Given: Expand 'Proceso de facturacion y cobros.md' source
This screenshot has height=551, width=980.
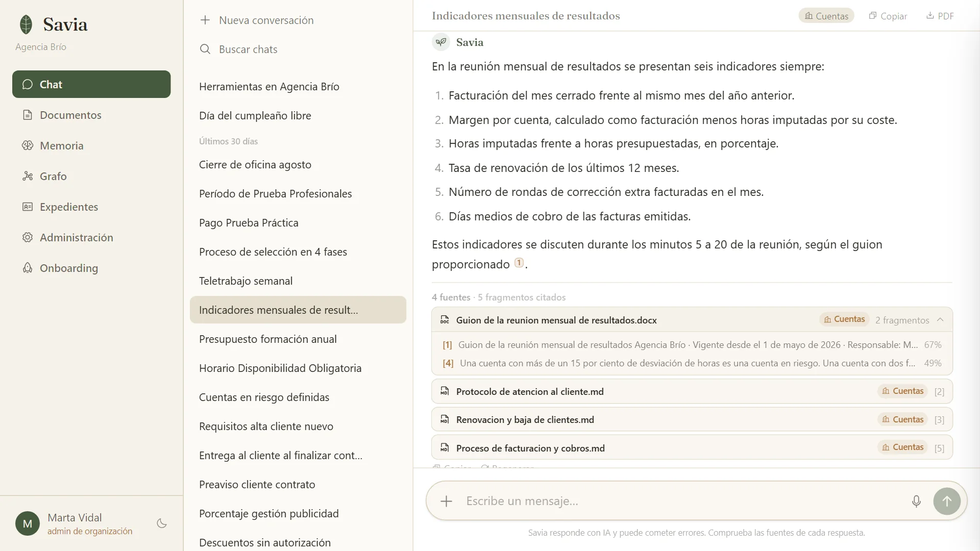Looking at the screenshot, I should [x=692, y=447].
